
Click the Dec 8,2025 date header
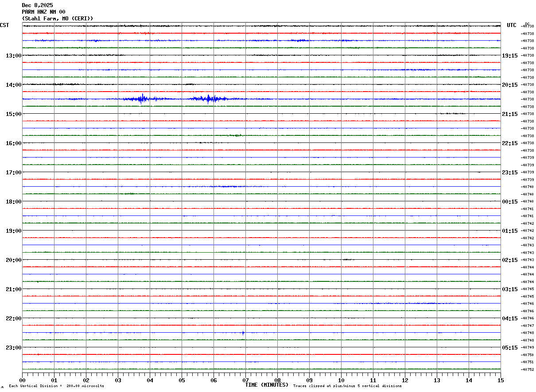pyautogui.click(x=37, y=5)
